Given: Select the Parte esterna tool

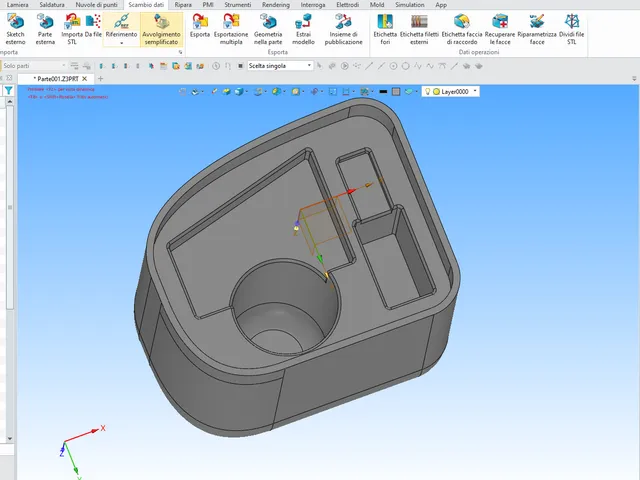Looking at the screenshot, I should [x=45, y=29].
